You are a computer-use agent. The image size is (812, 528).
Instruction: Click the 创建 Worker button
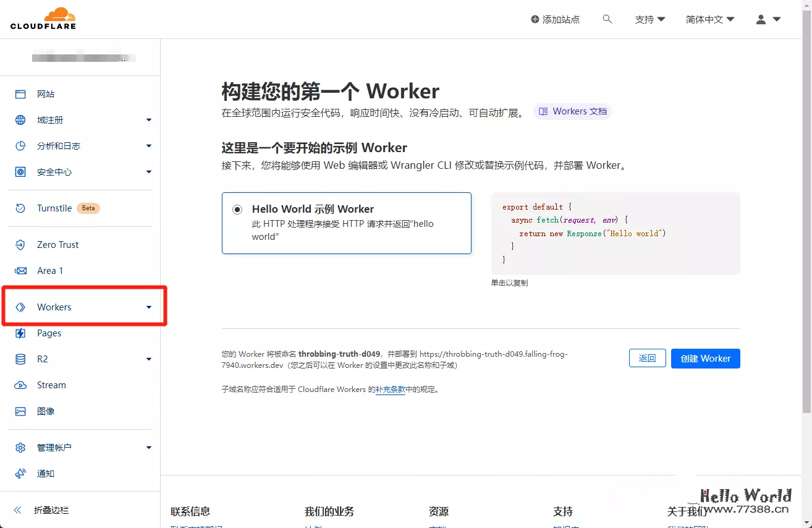(705, 358)
